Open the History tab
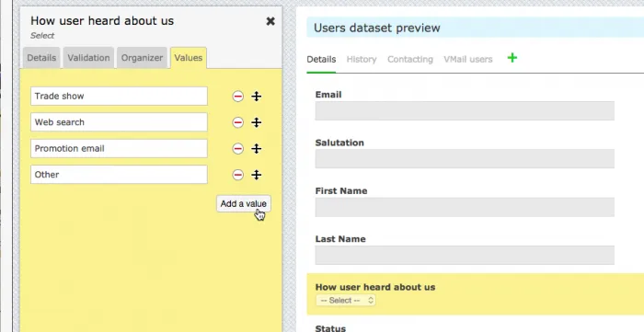644x332 pixels. pos(362,60)
